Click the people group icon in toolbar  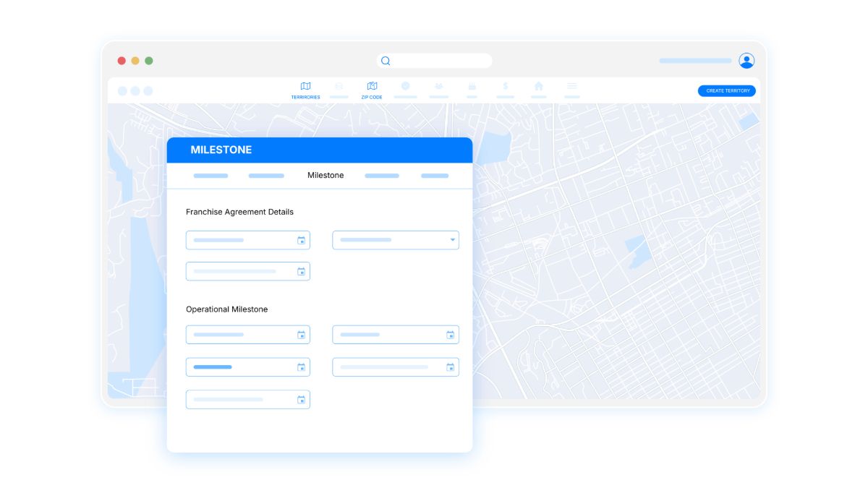coord(438,86)
